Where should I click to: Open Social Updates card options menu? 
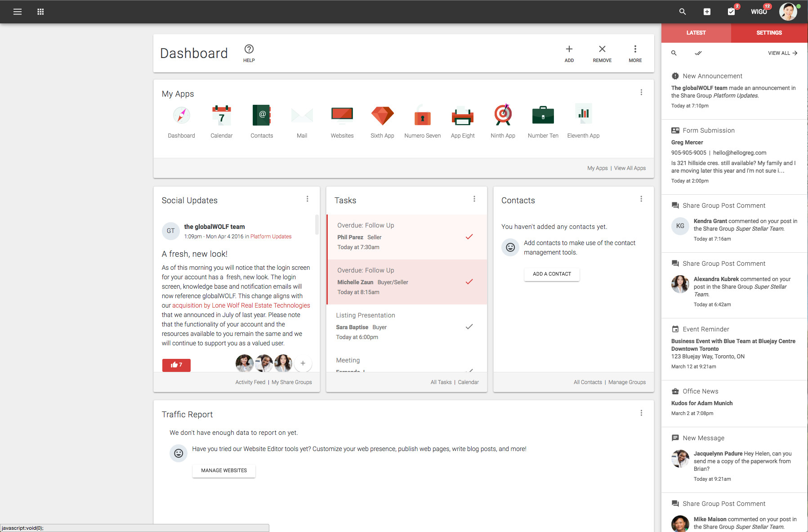308,199
